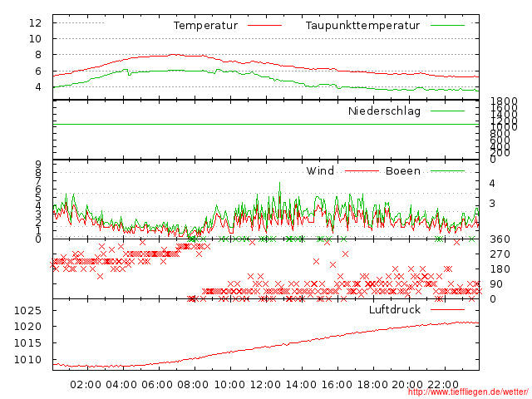
Task: Click the 10 temperature axis value
Action: [35, 39]
